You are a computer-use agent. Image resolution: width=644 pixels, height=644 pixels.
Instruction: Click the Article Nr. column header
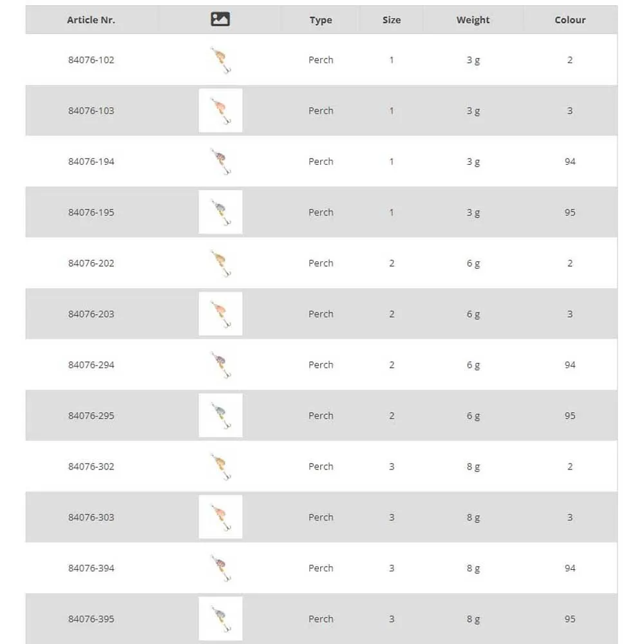point(91,20)
